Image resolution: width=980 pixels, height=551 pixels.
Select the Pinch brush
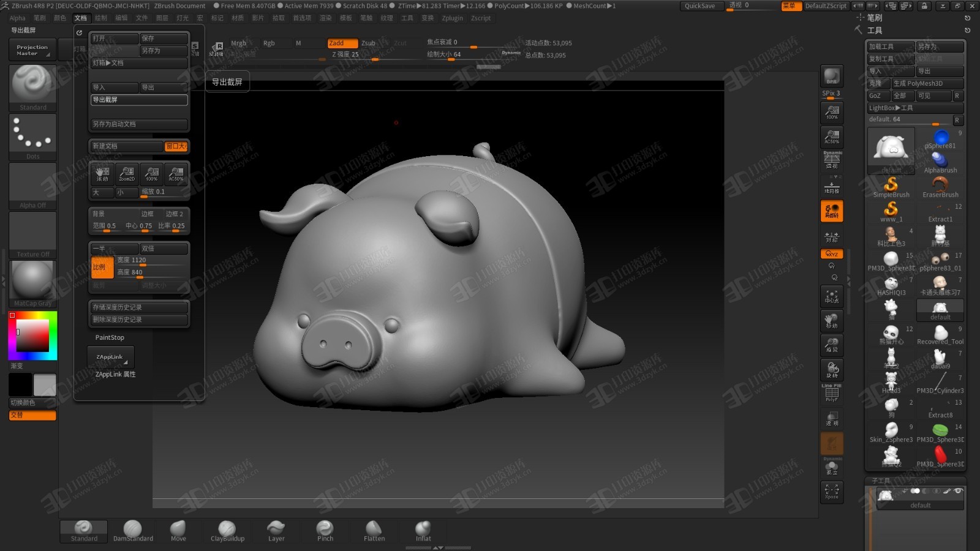325,531
